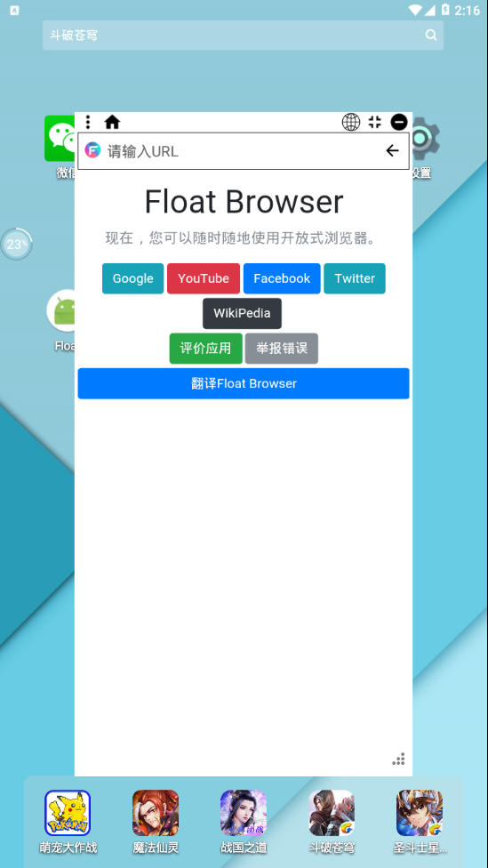This screenshot has width=488, height=868.
Task: Launch 萌宠大作战 game from dock
Action: pos(68,813)
